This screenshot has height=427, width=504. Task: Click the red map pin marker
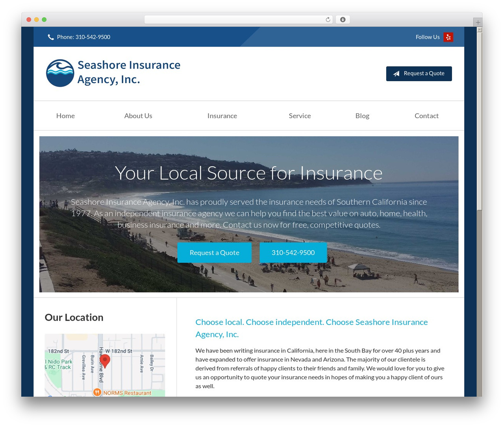tap(105, 361)
